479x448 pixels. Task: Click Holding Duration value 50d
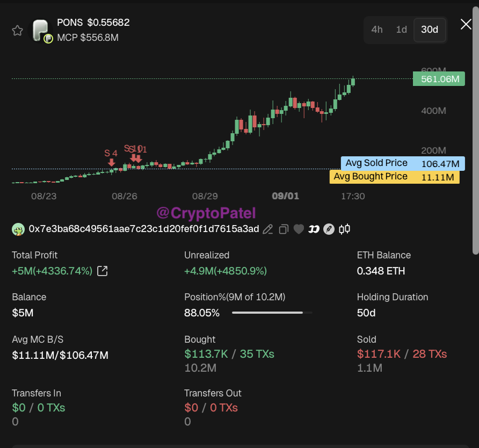(x=366, y=313)
